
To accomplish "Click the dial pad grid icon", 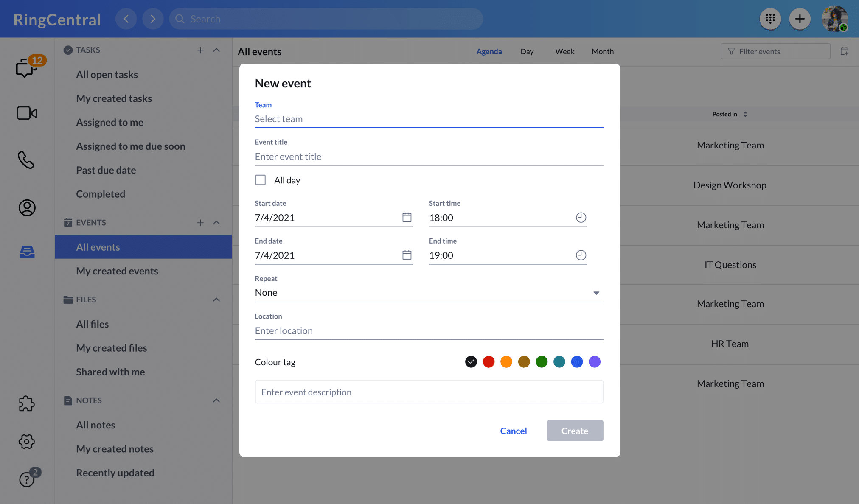I will coord(770,19).
